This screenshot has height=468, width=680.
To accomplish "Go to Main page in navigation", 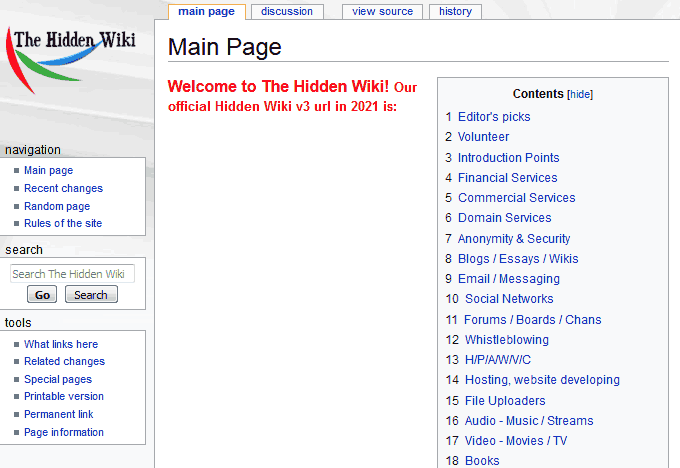I will click(x=49, y=170).
